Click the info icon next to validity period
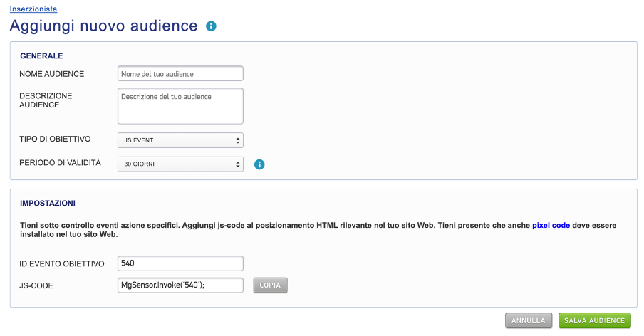This screenshot has width=644, height=336. [x=259, y=164]
